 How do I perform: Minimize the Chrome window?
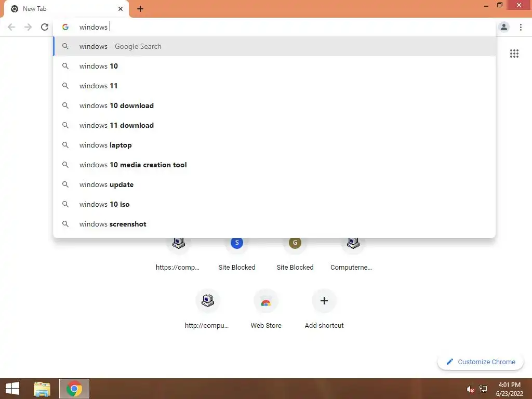[x=486, y=5]
